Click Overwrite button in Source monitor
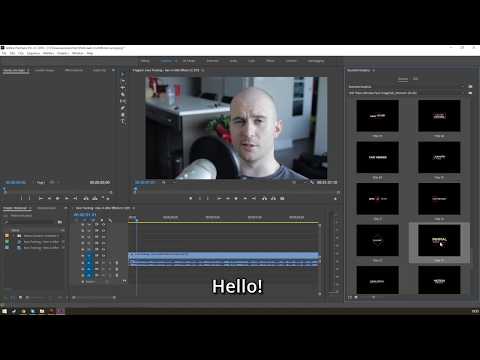This screenshot has width=480, height=360. (x=95, y=198)
